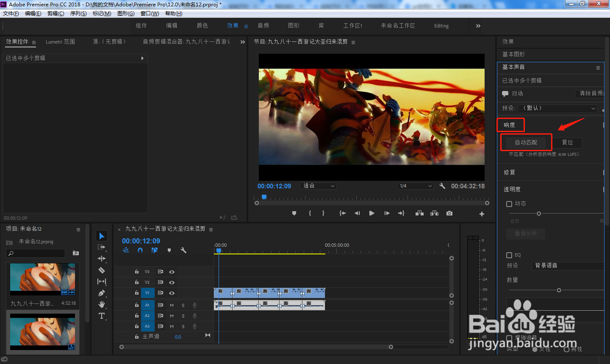Click Go to In point
The width and height of the screenshot is (610, 364).
[x=342, y=213]
